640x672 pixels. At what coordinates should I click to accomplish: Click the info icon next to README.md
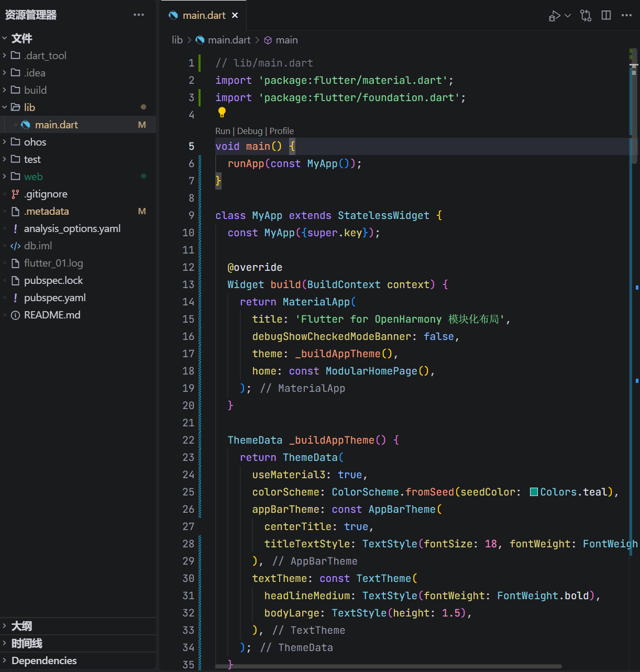(x=15, y=315)
